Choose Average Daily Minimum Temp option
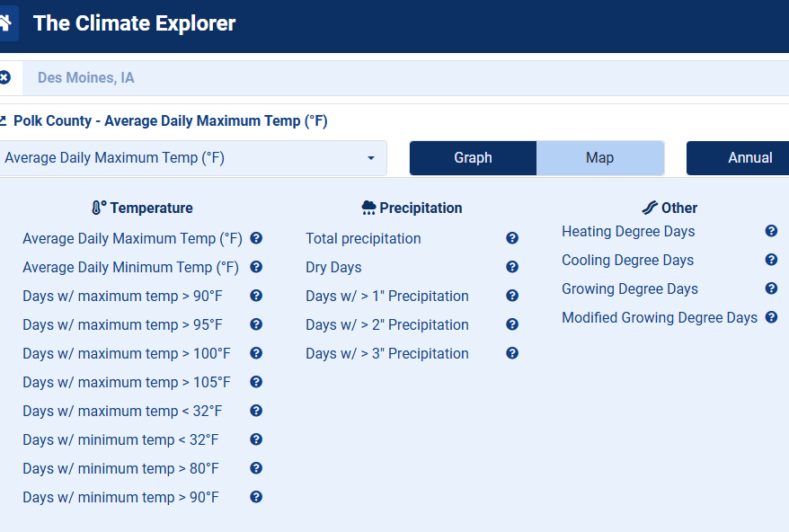The width and height of the screenshot is (789, 532). [x=130, y=267]
